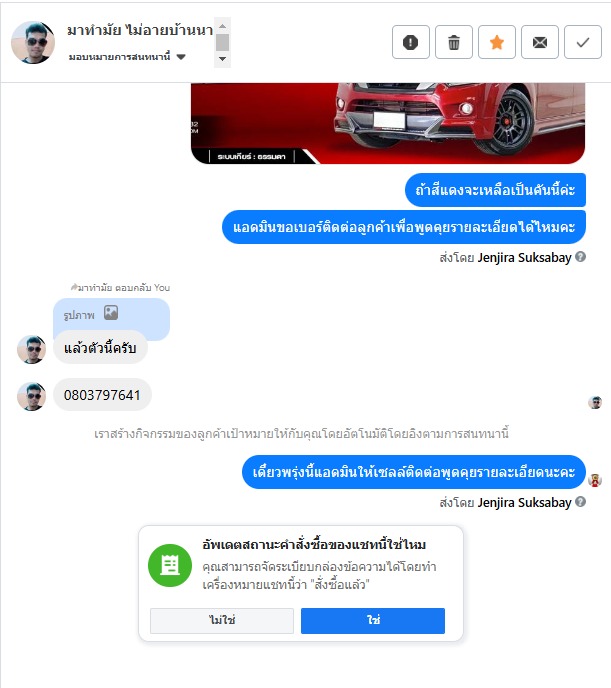This screenshot has height=688, width=611.
Task: Mark conversation as spam icon
Action: (411, 42)
